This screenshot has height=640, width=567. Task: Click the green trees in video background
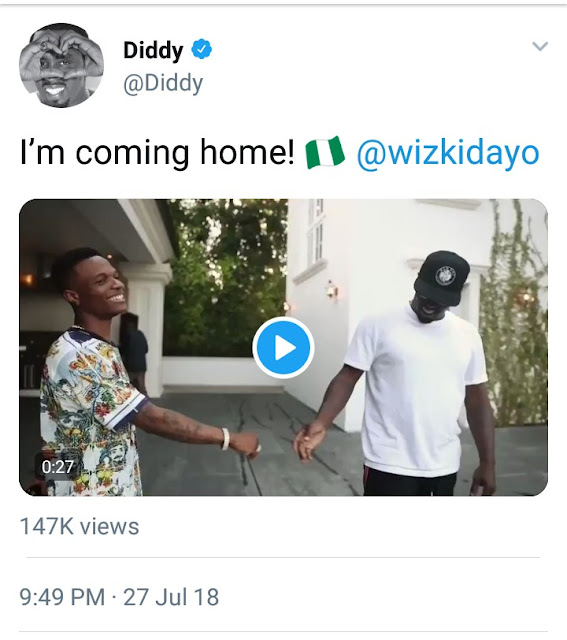pos(225,278)
